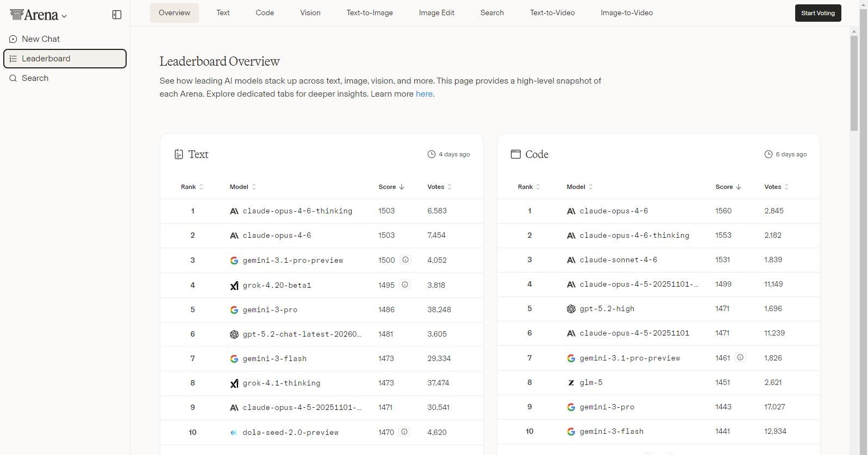868x455 pixels.
Task: Click the Text leaderboard document icon
Action: [178, 154]
